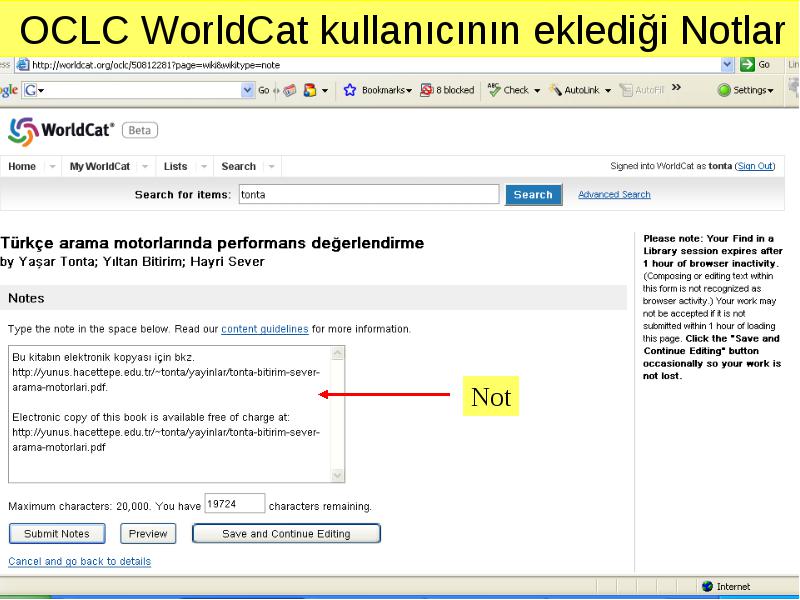Viewport: 800px width, 600px height.
Task: Open the Search menu in the navigation bar
Action: [238, 166]
